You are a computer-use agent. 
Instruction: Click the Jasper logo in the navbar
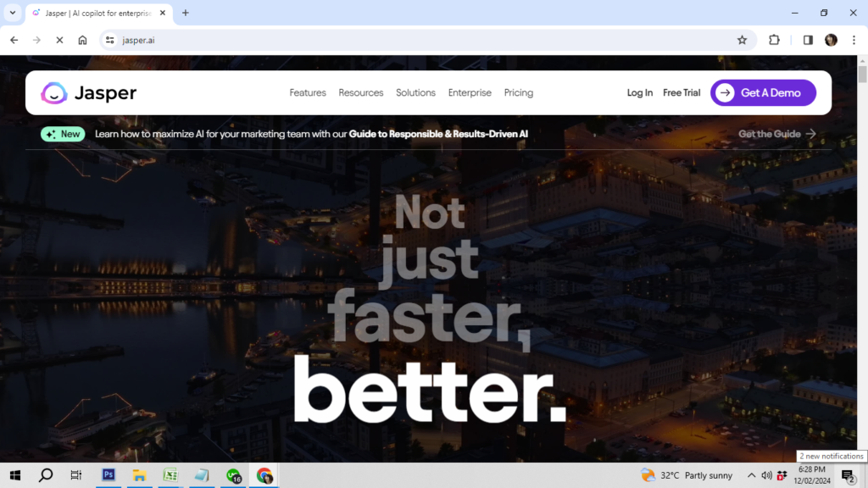[x=89, y=93]
